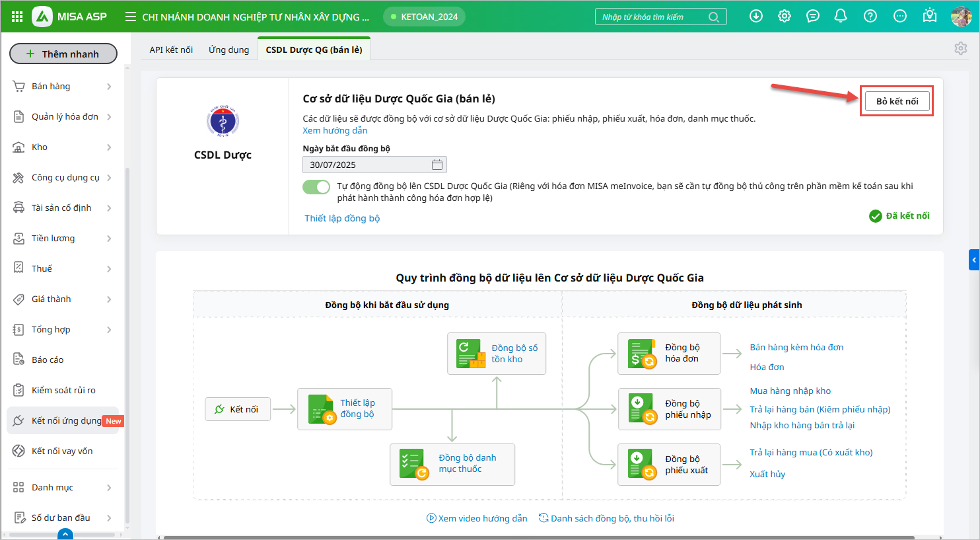Open the download icon in header
The height and width of the screenshot is (540, 980).
(x=756, y=17)
